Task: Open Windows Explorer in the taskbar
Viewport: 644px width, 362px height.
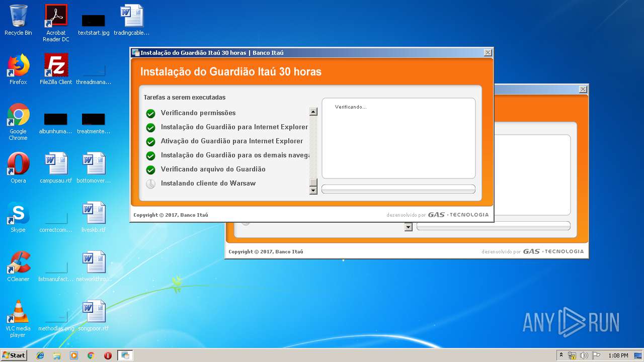Action: pyautogui.click(x=57, y=355)
